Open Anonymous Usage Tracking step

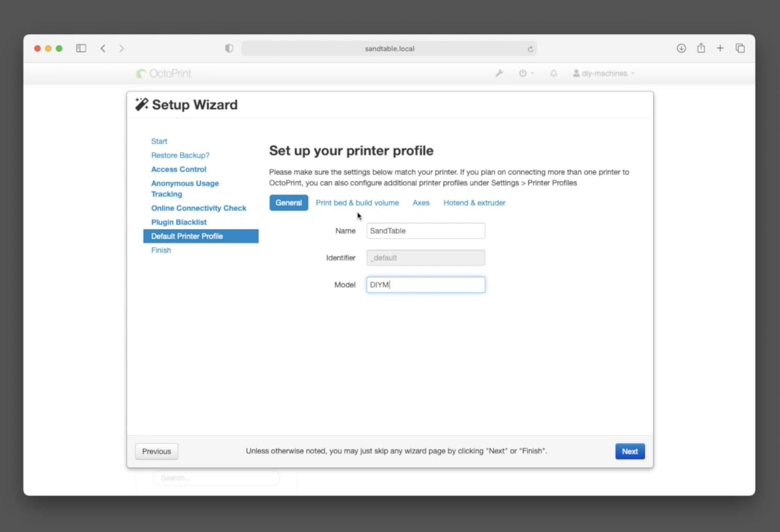(x=185, y=189)
